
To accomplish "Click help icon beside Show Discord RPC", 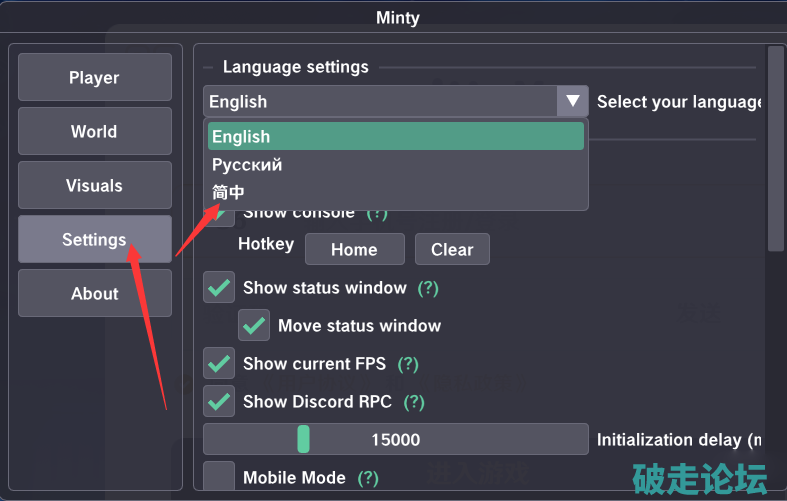I will pyautogui.click(x=414, y=402).
